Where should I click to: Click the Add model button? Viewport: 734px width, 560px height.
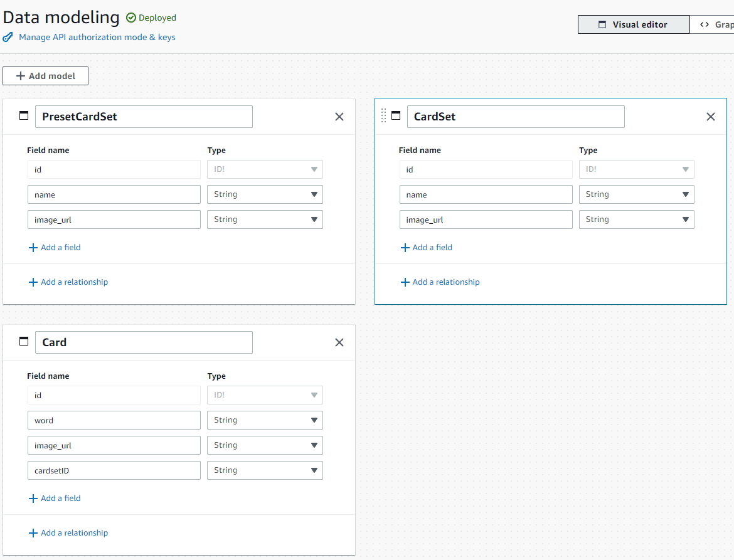46,76
